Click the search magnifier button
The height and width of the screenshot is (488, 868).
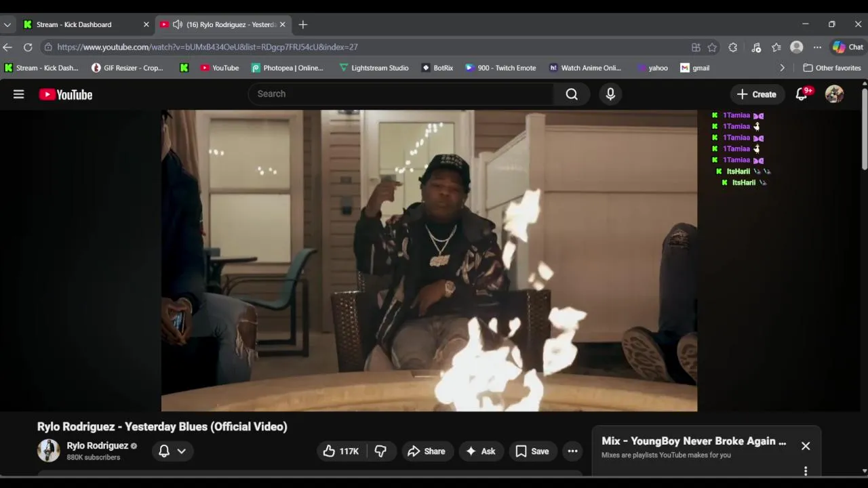[572, 94]
